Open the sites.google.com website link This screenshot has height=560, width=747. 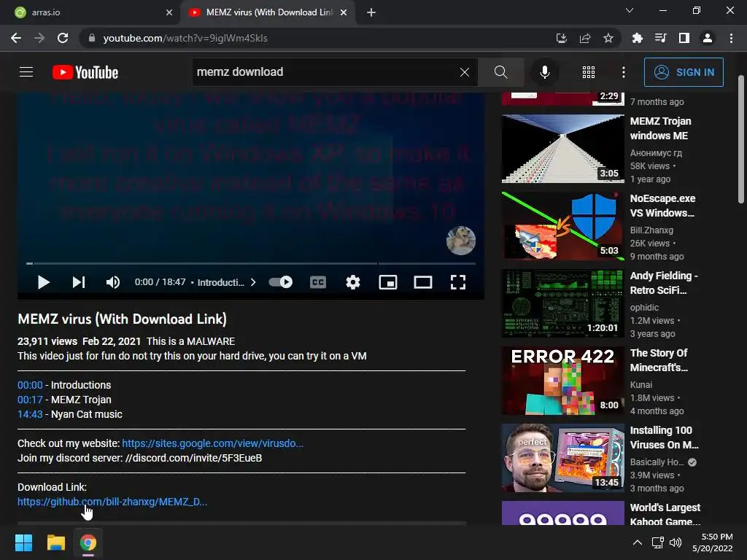(212, 443)
